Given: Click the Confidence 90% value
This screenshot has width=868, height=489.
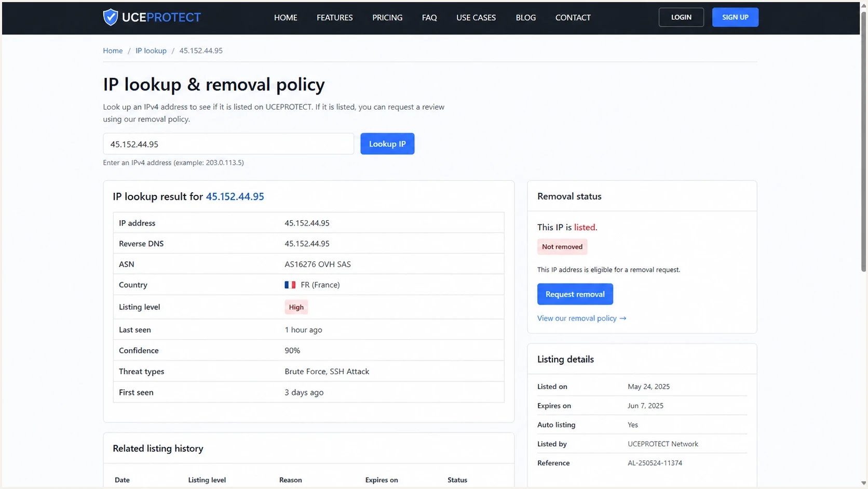Looking at the screenshot, I should pyautogui.click(x=292, y=351).
